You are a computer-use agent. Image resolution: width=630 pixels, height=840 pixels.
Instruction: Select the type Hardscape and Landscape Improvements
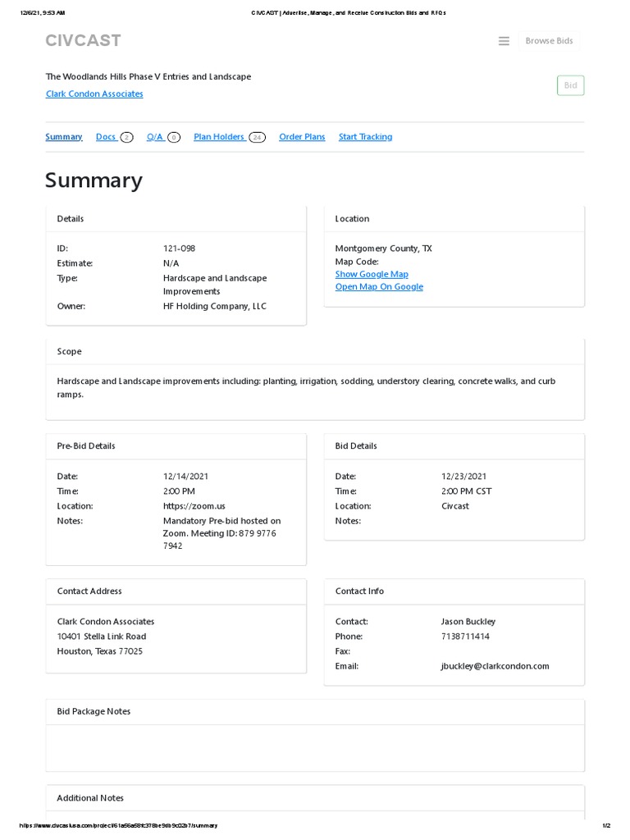click(x=215, y=285)
